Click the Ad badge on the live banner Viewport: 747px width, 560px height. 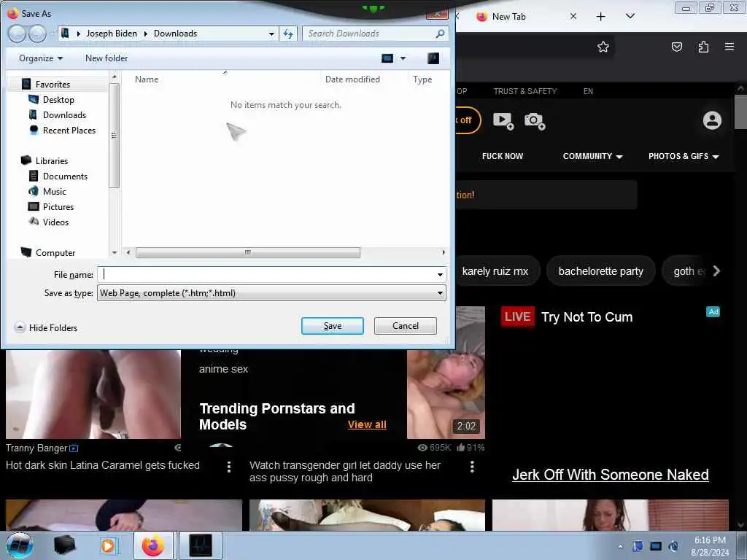[x=713, y=312]
